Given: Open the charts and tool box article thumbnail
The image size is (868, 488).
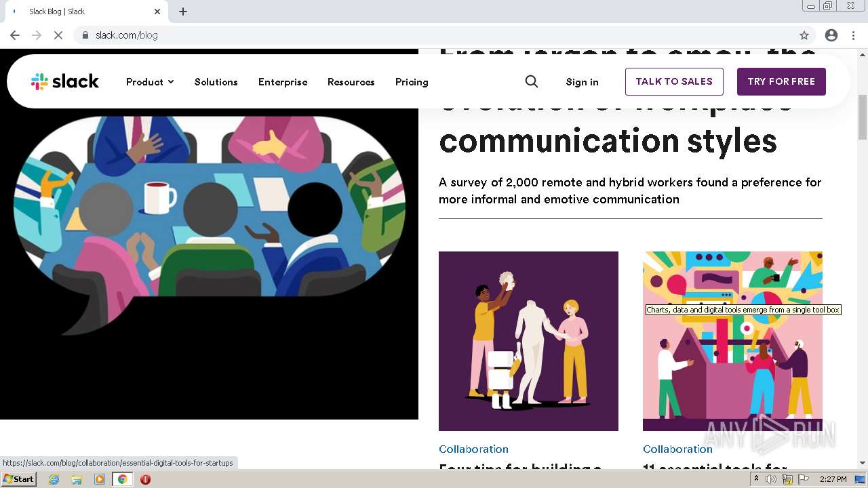Looking at the screenshot, I should point(732,341).
